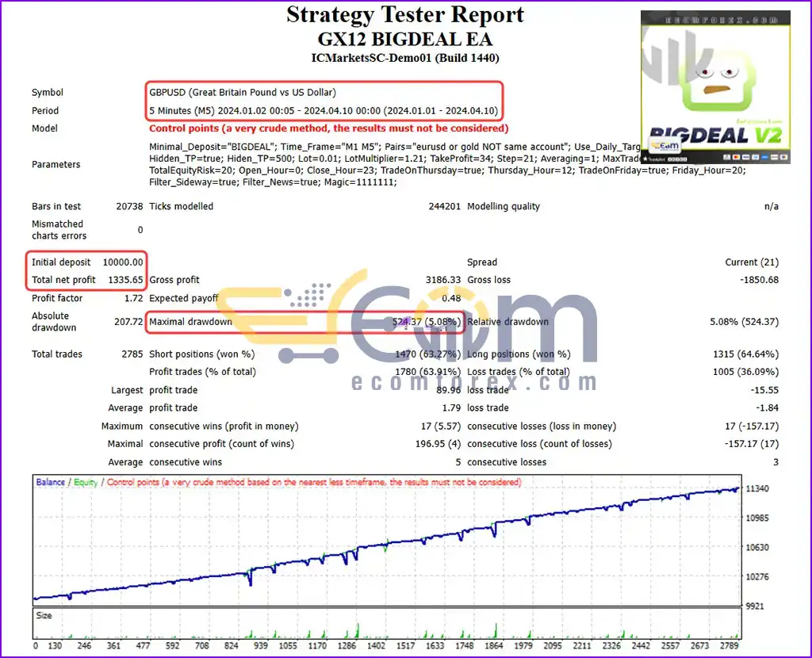
Task: Click the Trustpilot star rating icon
Action: tap(645, 159)
